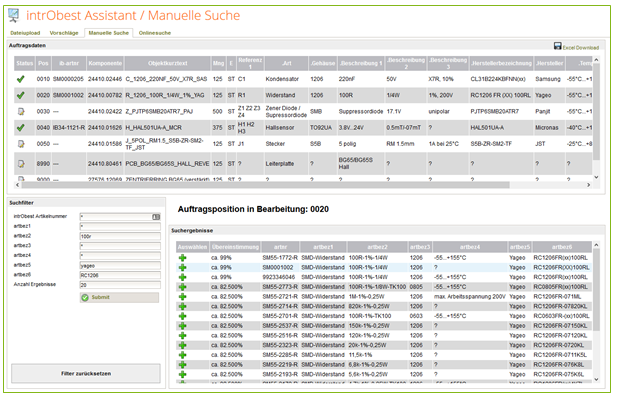Viewport: 617px width, 397px height.
Task: Click the cell R_1206_100R_1/4W_1%_YAG
Action: pos(165,95)
